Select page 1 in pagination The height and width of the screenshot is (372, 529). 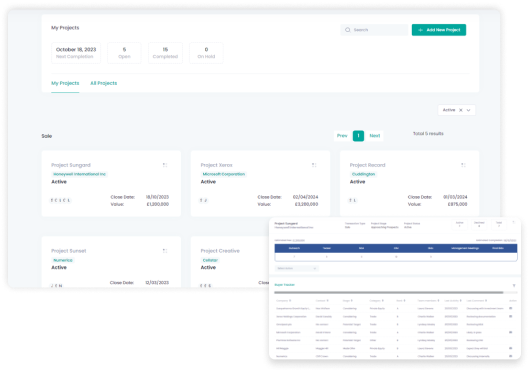pyautogui.click(x=358, y=136)
